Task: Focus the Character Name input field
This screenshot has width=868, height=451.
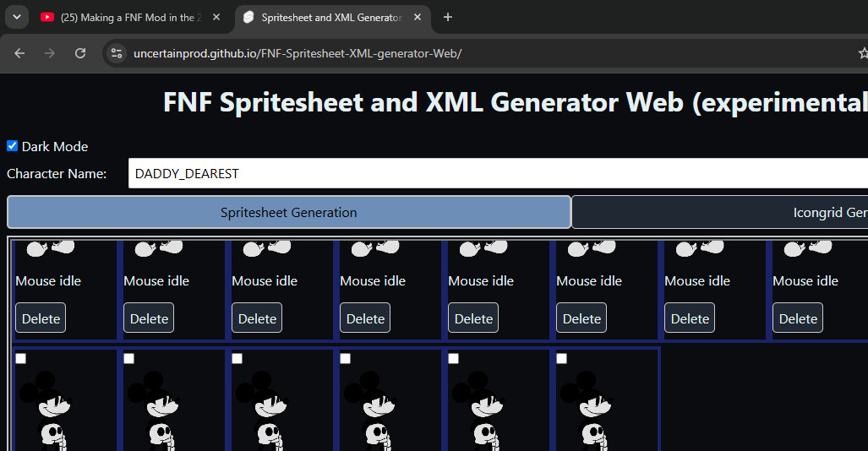Action: tap(498, 173)
